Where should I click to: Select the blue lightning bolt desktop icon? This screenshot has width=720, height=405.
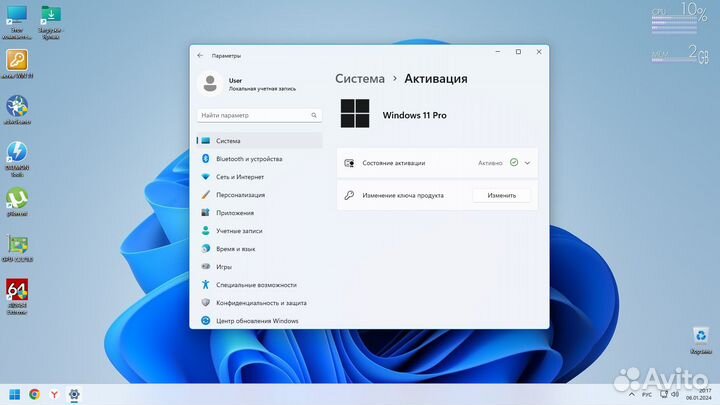click(17, 159)
